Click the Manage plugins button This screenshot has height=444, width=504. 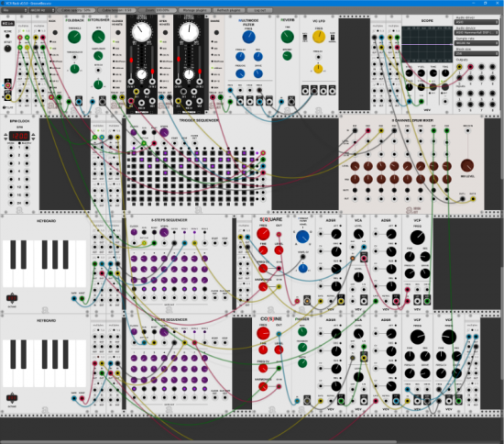coord(195,10)
